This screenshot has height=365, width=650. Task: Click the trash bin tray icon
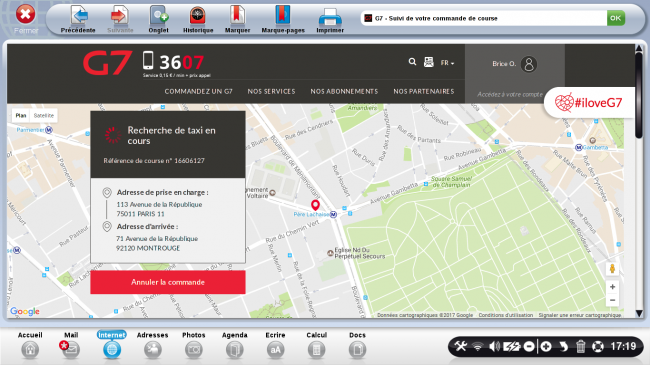(x=581, y=346)
